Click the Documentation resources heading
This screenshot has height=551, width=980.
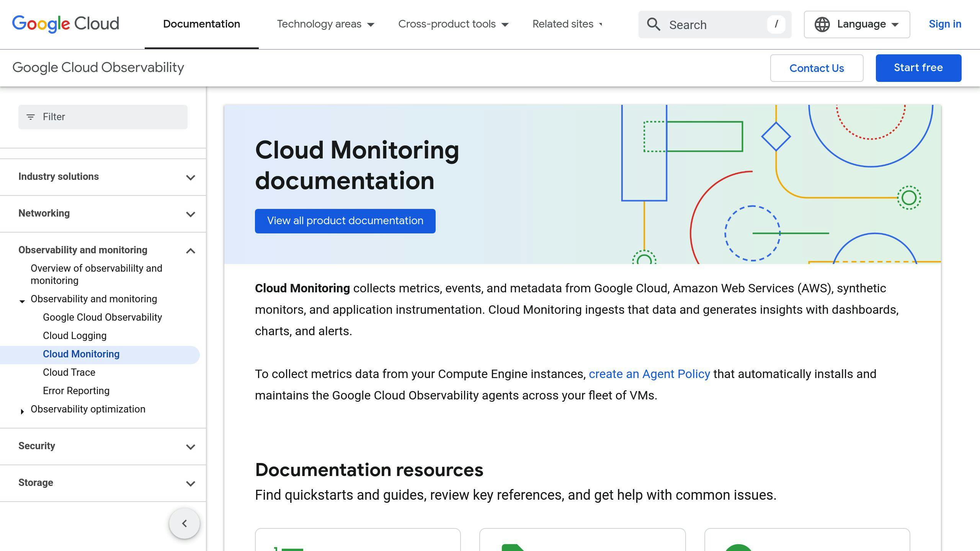(369, 469)
